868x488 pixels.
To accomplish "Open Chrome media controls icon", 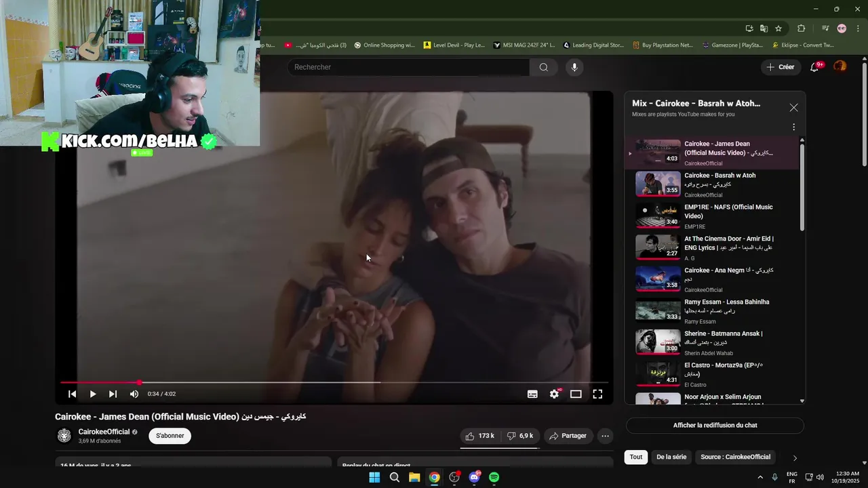I will click(x=825, y=28).
